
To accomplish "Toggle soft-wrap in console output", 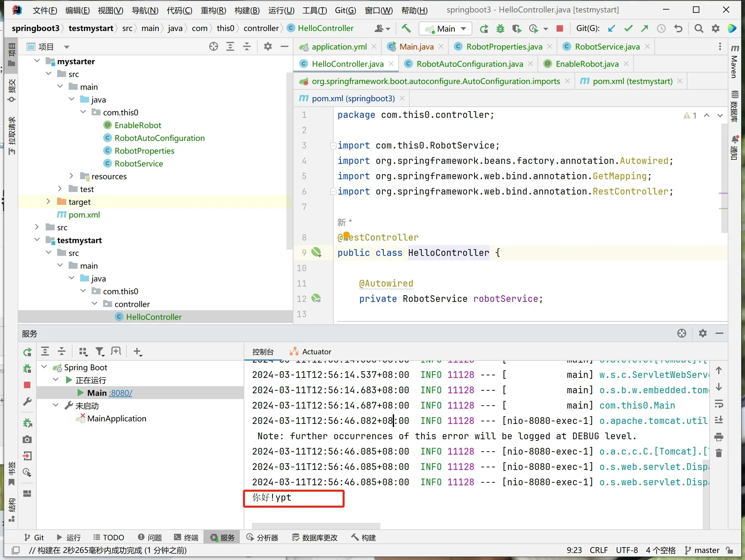I will [x=719, y=404].
